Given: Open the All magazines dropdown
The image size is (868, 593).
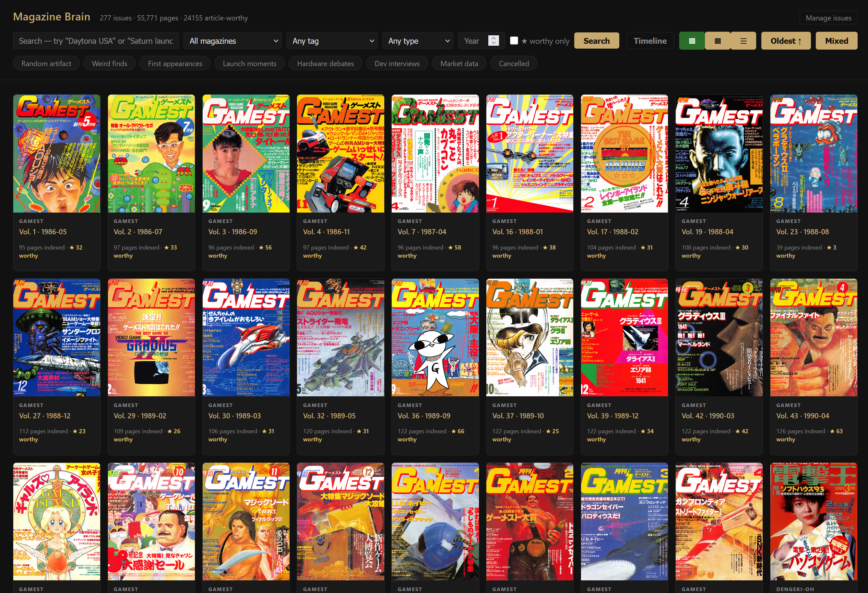Looking at the screenshot, I should tap(233, 41).
